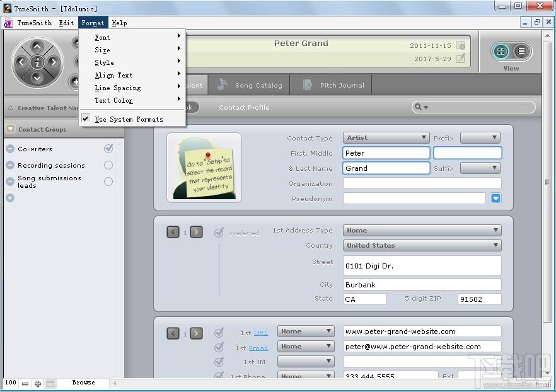Collapse the Contact Groups panel arrow

click(10, 129)
